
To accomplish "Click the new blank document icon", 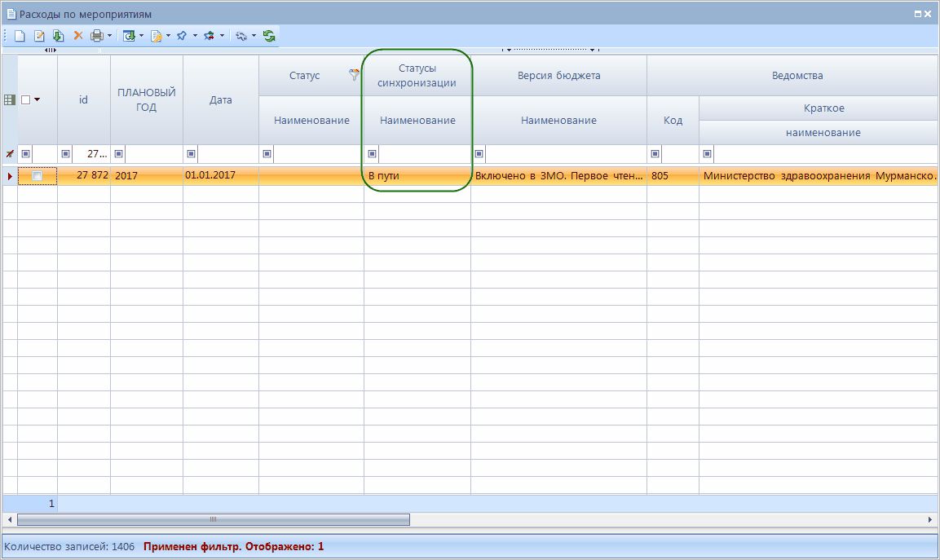I will click(20, 36).
